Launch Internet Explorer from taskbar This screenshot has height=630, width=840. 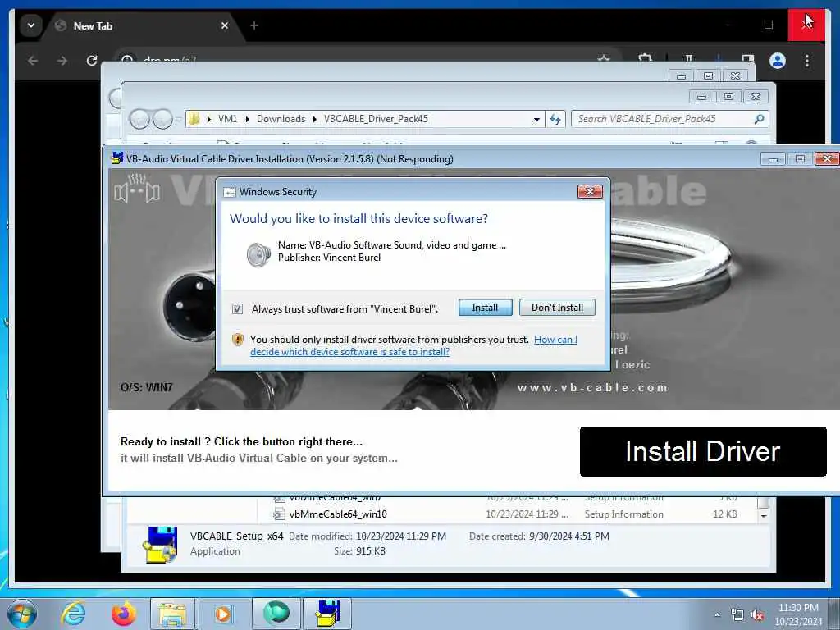(x=73, y=614)
